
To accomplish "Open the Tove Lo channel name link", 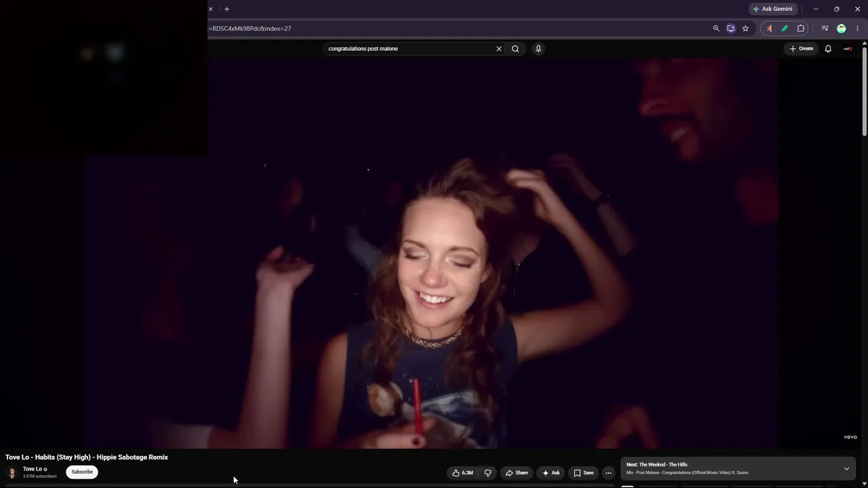I will click(33, 469).
